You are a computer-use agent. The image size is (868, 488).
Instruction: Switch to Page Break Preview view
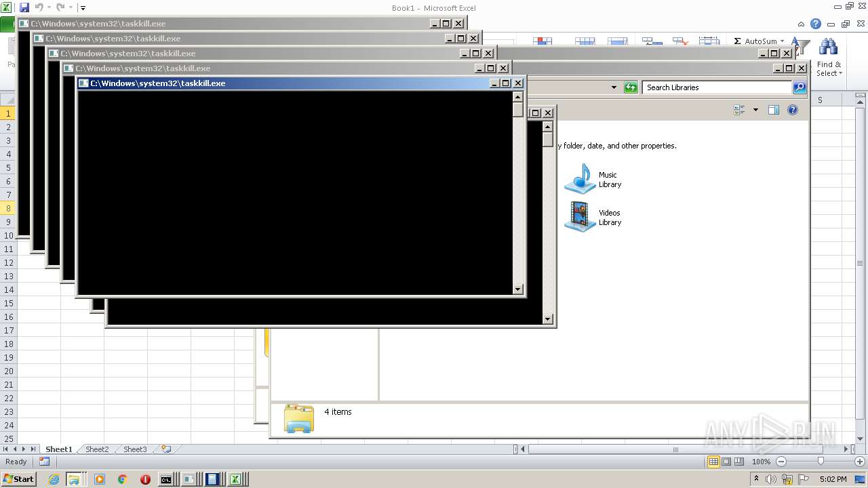tap(739, 462)
